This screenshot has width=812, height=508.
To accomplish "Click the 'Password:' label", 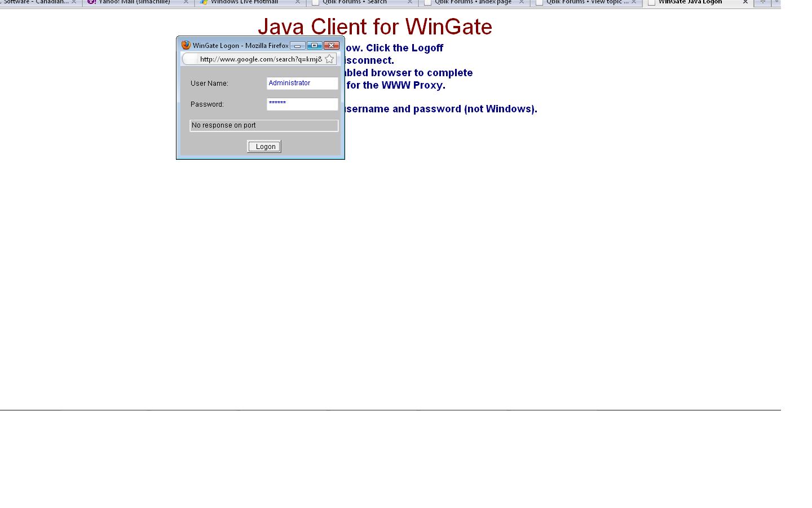I will 207,104.
